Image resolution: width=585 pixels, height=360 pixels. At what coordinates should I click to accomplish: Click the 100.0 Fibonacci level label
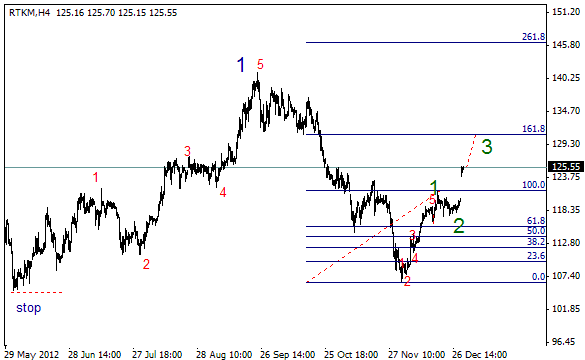(534, 185)
